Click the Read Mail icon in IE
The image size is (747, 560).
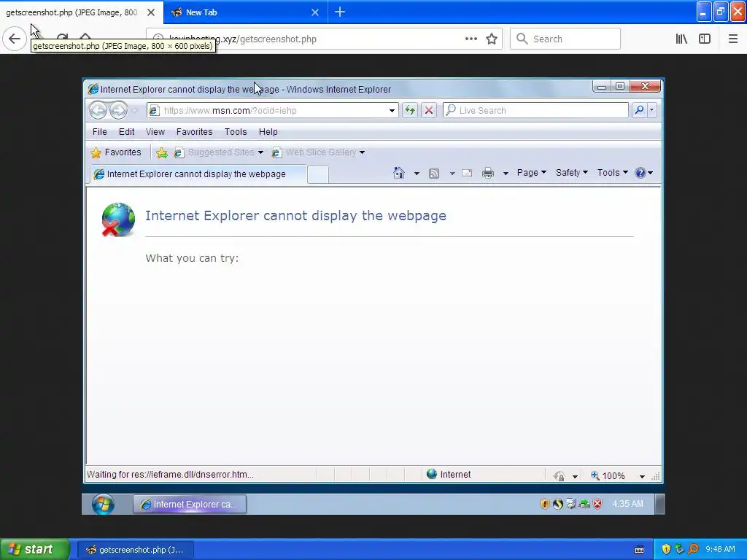(x=467, y=174)
